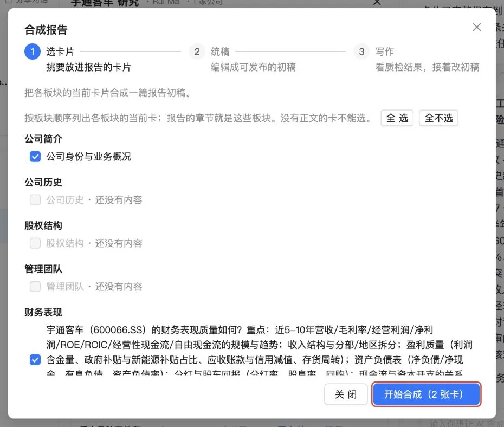The width and height of the screenshot is (504, 427).
Task: Select the 统稿 step label
Action: (220, 51)
